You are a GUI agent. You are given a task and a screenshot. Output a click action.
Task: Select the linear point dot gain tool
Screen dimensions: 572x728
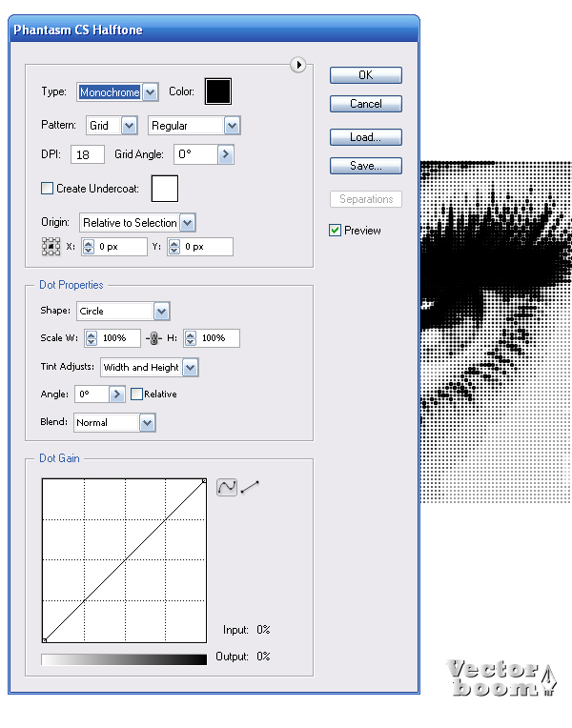(250, 487)
